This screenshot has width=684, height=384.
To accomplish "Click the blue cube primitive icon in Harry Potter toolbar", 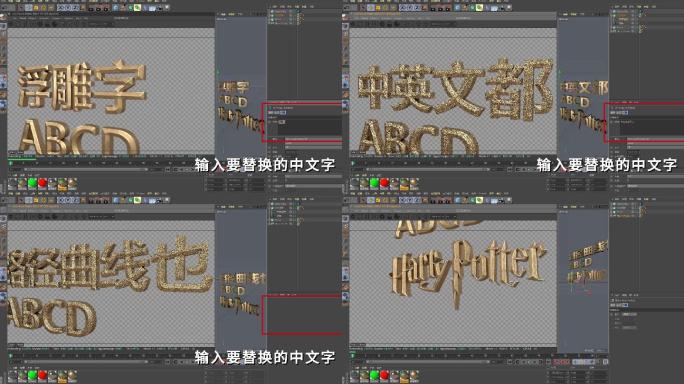I will pos(458,200).
